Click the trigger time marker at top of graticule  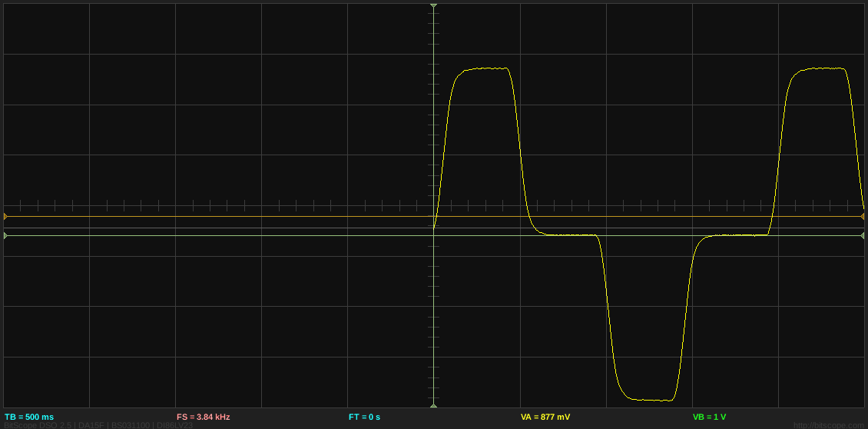(x=433, y=5)
